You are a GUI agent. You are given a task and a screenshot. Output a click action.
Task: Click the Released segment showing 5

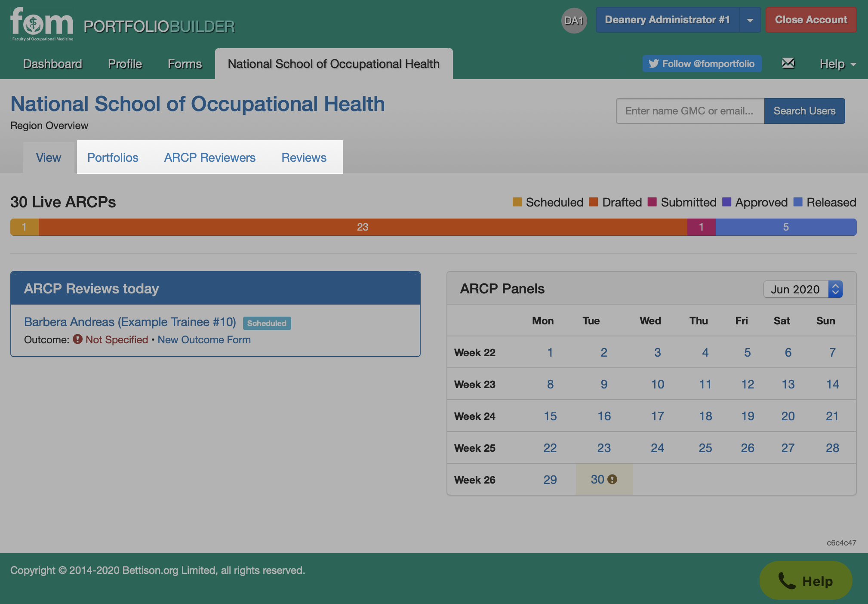point(786,227)
